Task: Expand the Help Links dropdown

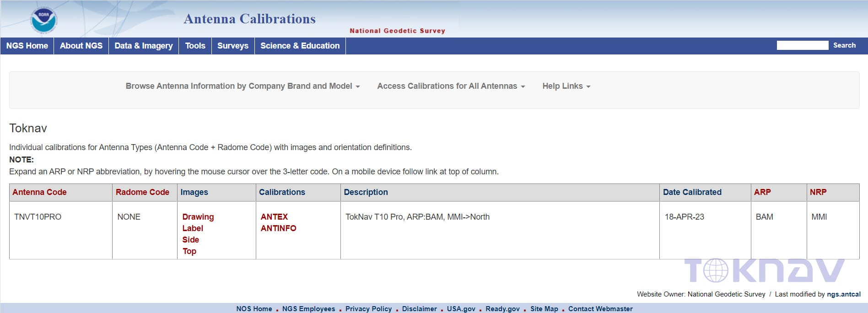Action: (x=566, y=86)
